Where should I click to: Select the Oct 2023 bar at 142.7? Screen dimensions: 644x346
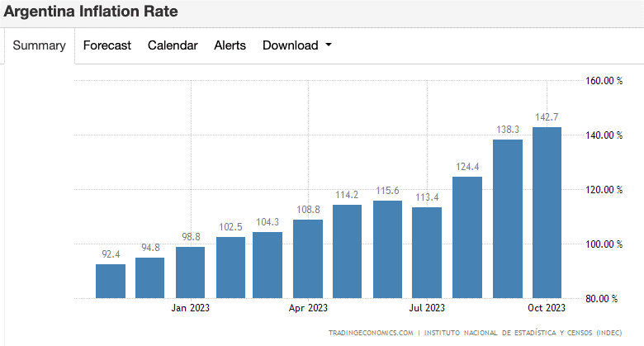(x=547, y=212)
